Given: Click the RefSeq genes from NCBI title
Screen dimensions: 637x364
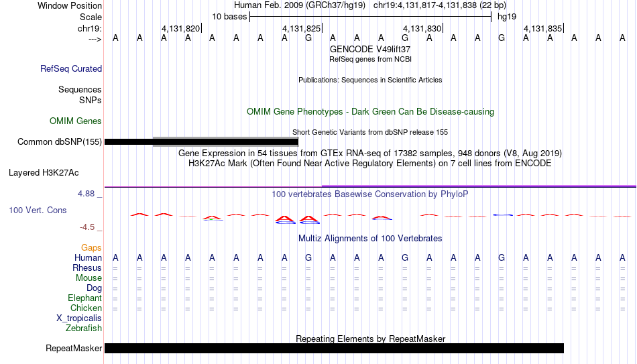Looking at the screenshot, I should (370, 59).
